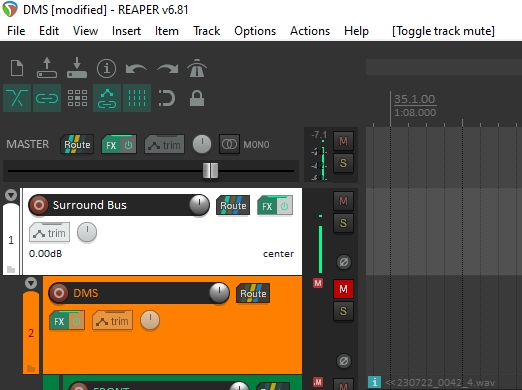The height and width of the screenshot is (390, 522).
Task: Open the Options menu
Action: click(x=255, y=31)
